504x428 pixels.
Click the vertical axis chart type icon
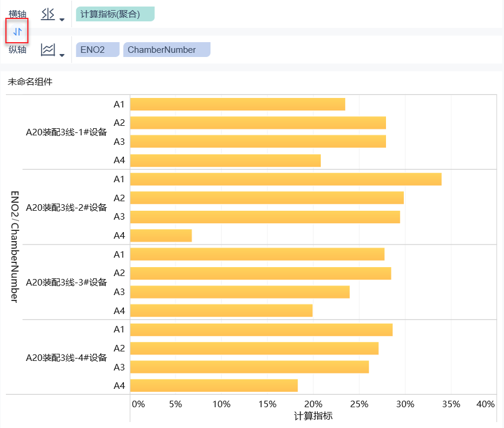(x=47, y=50)
